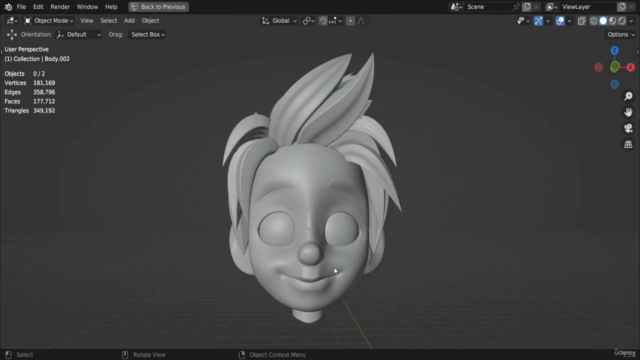
Task: Switch to rendered shading
Action: tap(622, 21)
